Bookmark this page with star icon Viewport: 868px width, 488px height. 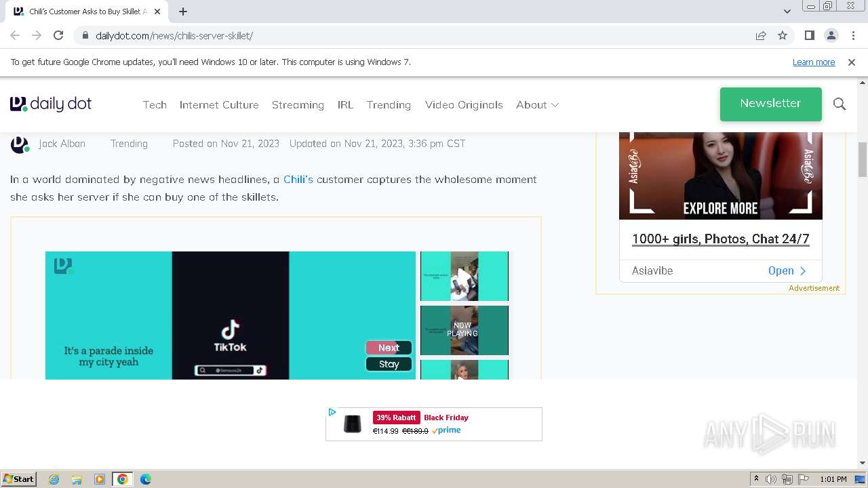click(783, 35)
